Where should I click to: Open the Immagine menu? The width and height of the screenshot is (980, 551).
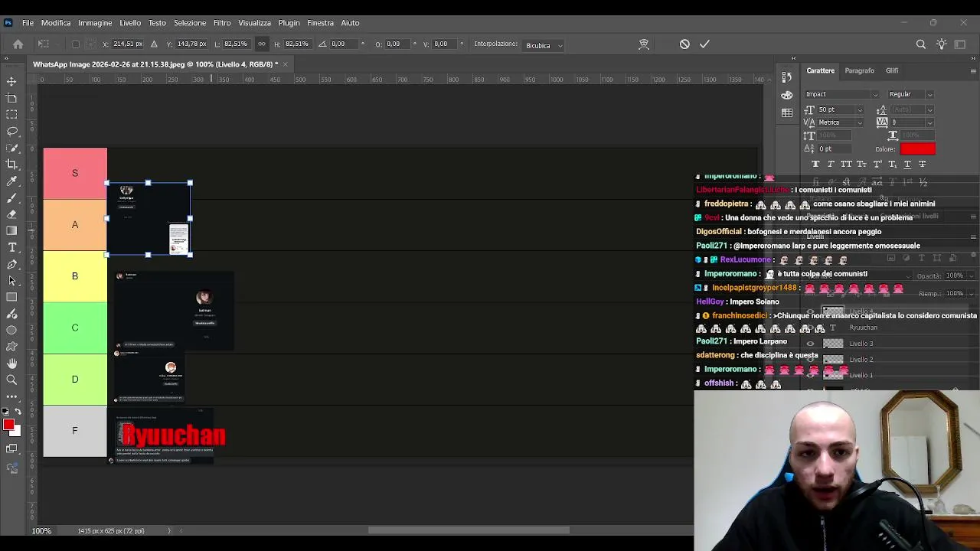tap(95, 23)
